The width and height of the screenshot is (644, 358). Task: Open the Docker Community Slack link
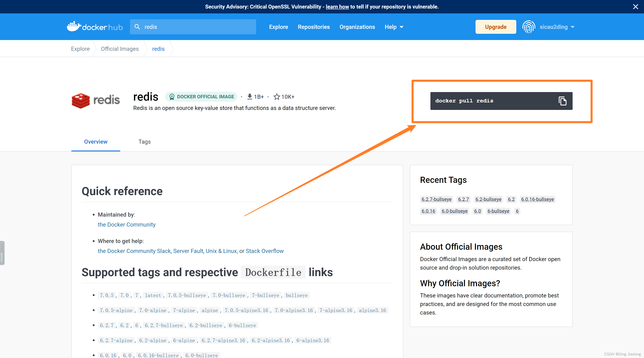coord(134,251)
